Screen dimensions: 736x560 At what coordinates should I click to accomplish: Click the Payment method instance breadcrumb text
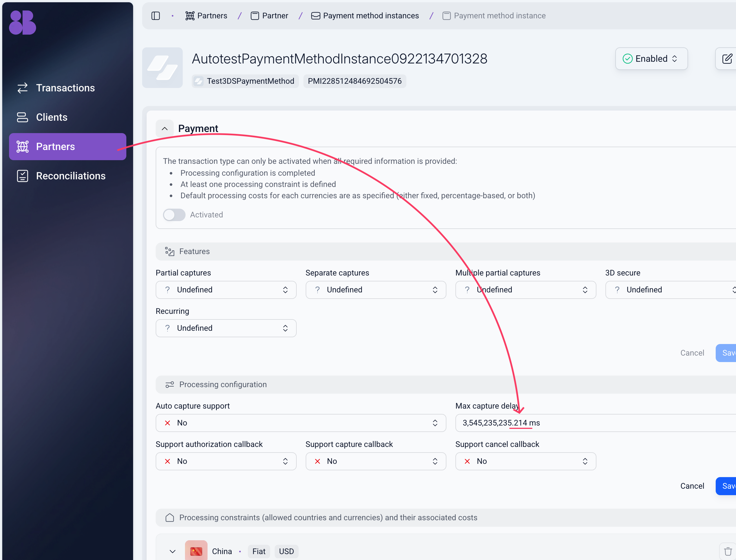coord(500,16)
